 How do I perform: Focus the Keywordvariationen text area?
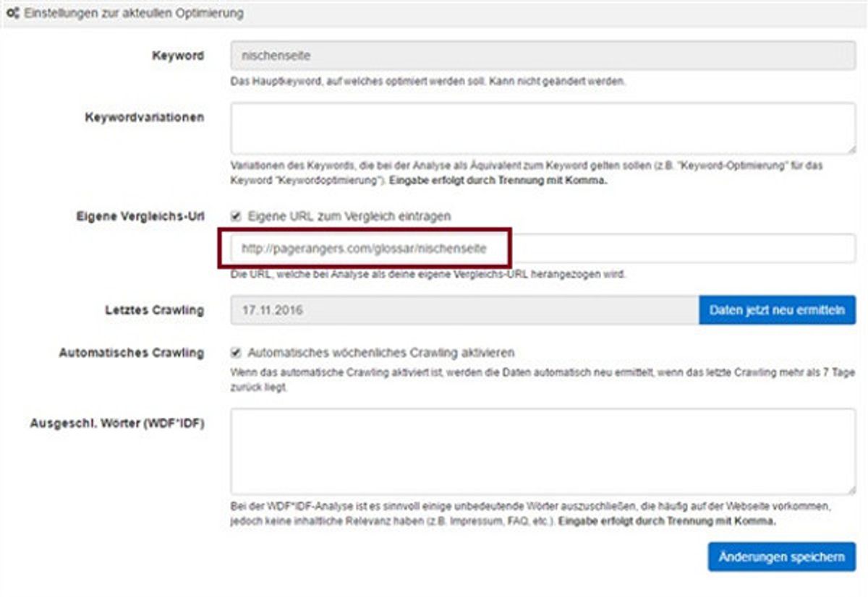[543, 128]
